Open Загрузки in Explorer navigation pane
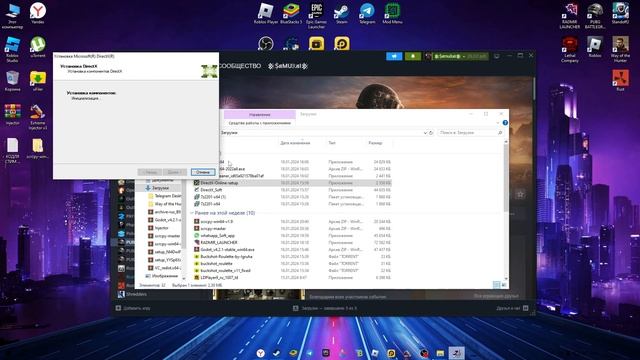Screen dimensions: 640x360 click(x=160, y=188)
